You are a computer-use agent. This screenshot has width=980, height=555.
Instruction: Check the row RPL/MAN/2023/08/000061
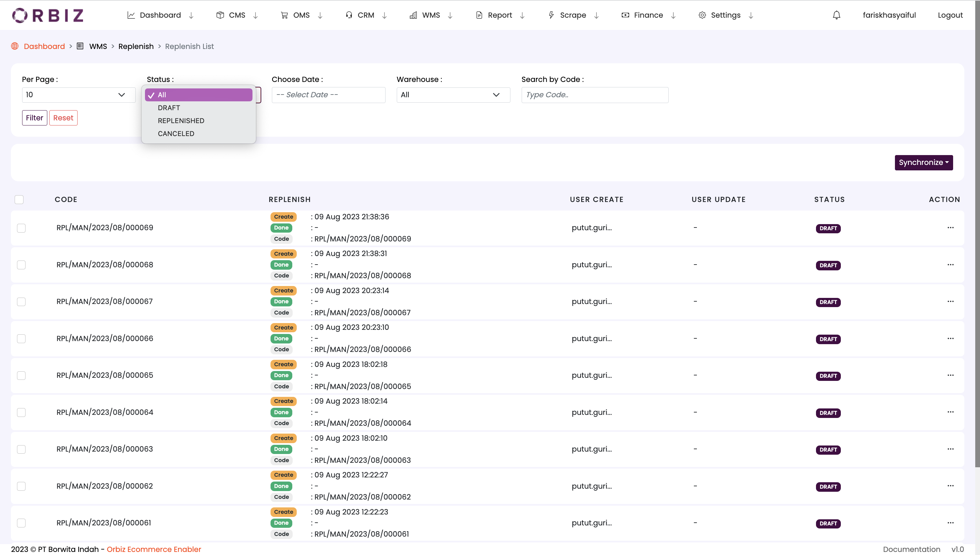click(x=21, y=523)
